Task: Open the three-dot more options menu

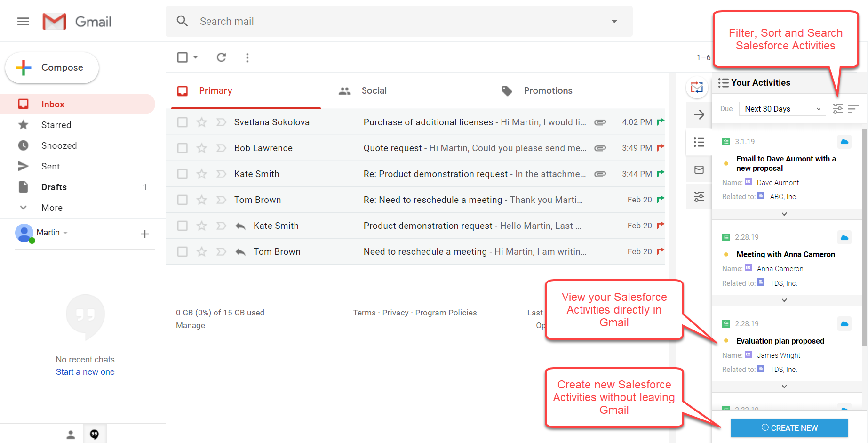Action: click(247, 57)
